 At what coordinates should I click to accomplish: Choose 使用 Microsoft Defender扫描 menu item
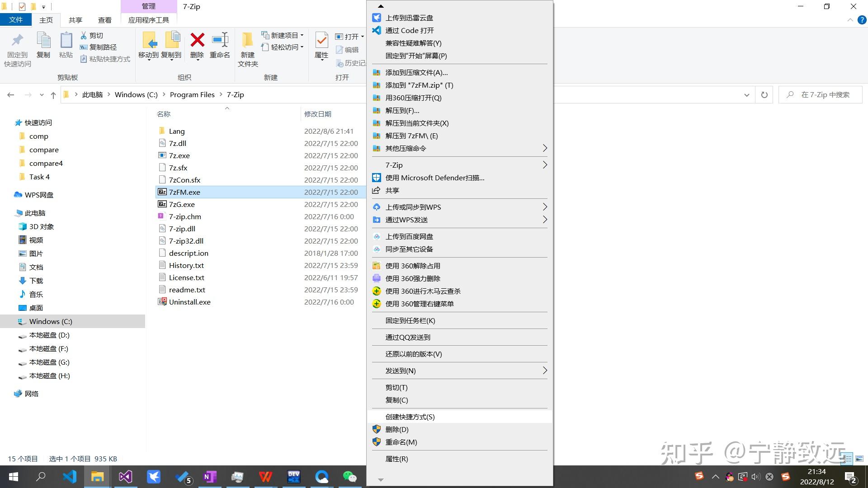pos(459,178)
